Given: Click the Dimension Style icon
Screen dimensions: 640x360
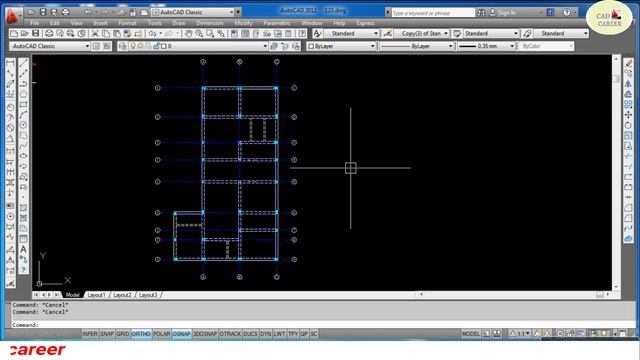Looking at the screenshot, I should (388, 33).
